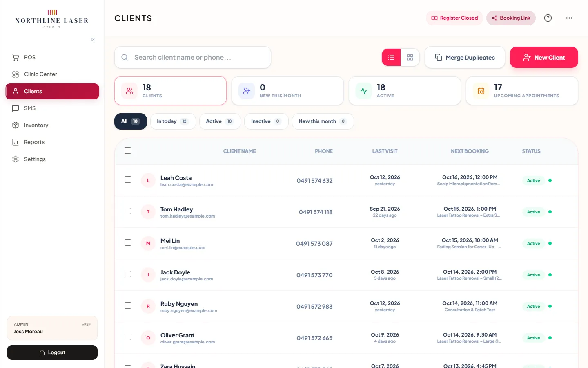Screen dimensions: 588x368
Task: Open the Reports section
Action: [x=52, y=142]
